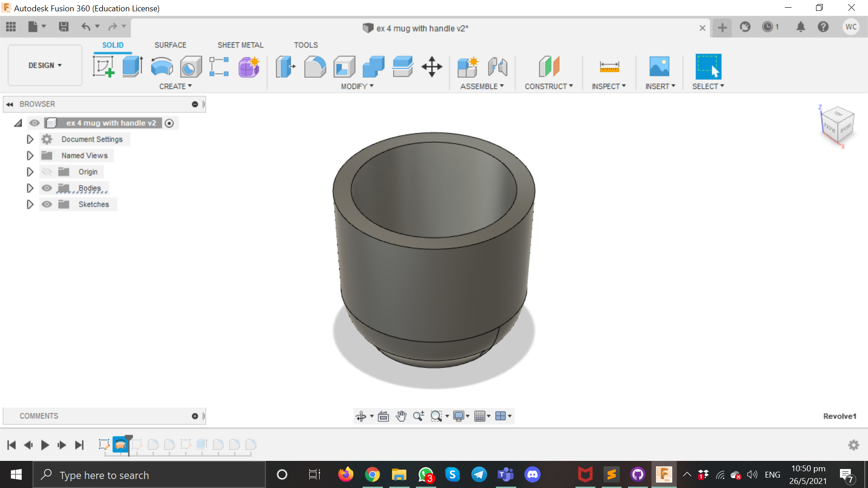Expand the Sketches node
This screenshot has width=868, height=488.
pyautogui.click(x=30, y=204)
